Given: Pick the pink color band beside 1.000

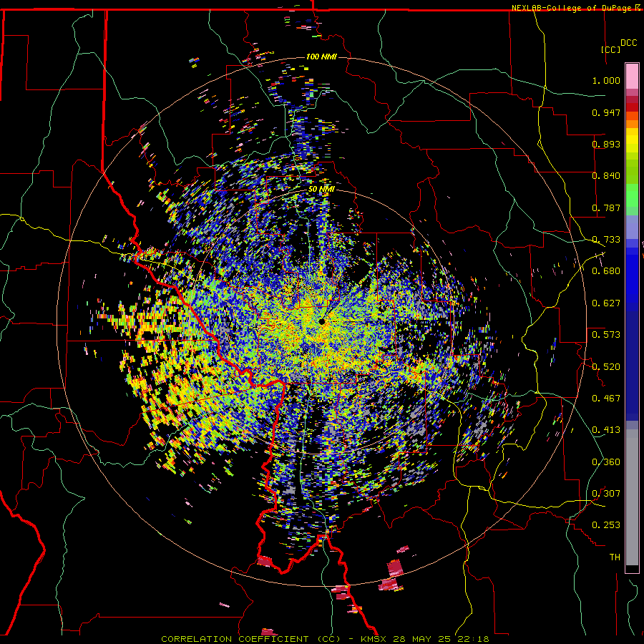Looking at the screenshot, I should pos(632,77).
